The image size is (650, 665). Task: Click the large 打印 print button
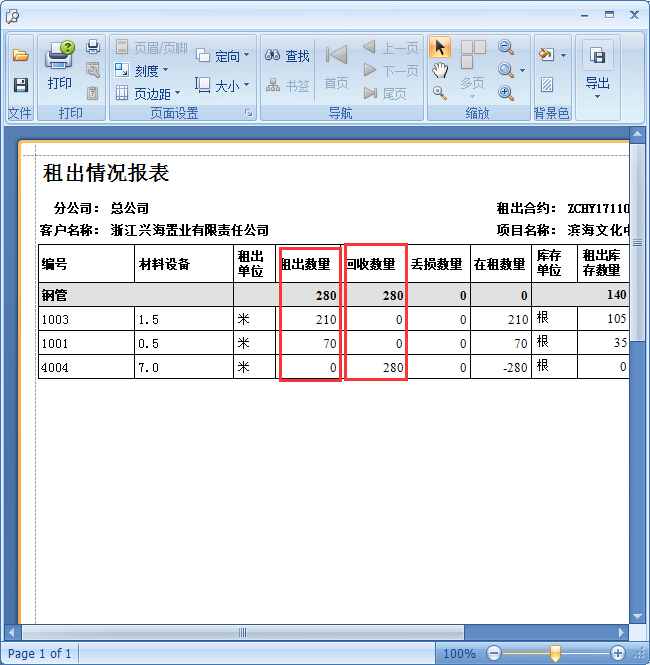click(x=59, y=65)
